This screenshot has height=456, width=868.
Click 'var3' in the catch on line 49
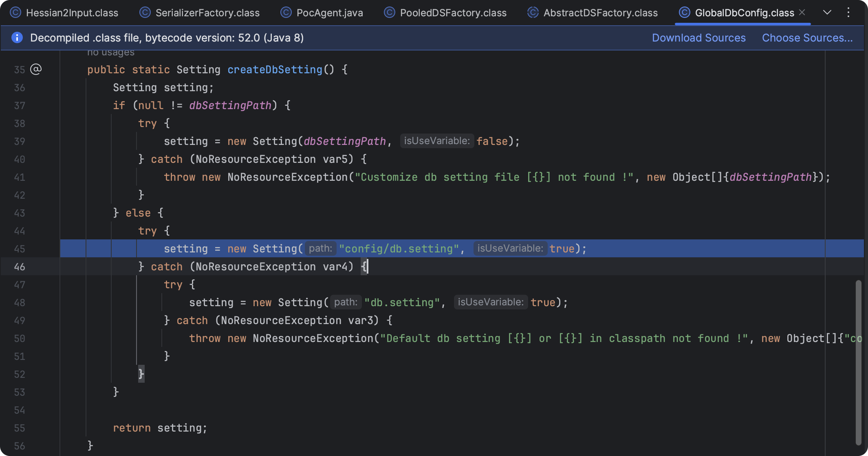click(x=360, y=320)
